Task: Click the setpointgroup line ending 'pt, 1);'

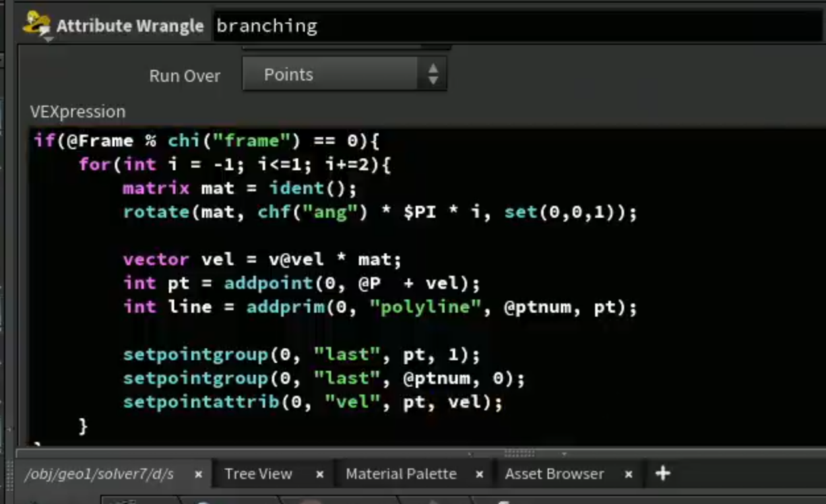Action: (x=302, y=355)
